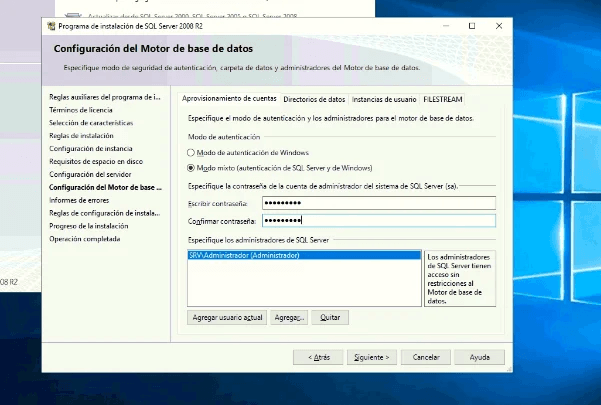Image resolution: width=601 pixels, height=405 pixels.
Task: Click Agregar usuario actual button
Action: click(x=226, y=317)
